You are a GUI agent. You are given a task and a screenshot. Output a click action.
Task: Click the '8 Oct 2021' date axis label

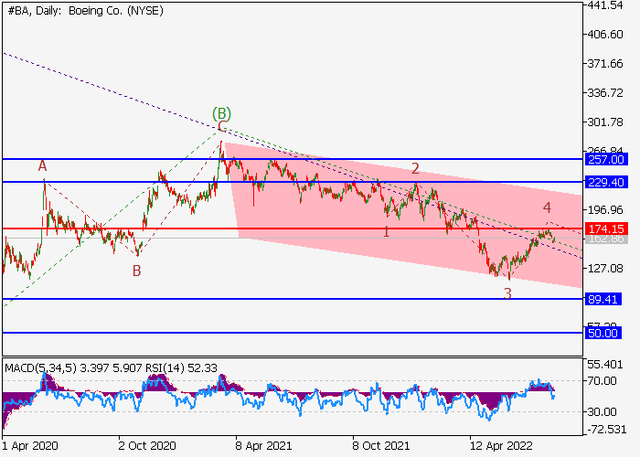click(x=381, y=446)
